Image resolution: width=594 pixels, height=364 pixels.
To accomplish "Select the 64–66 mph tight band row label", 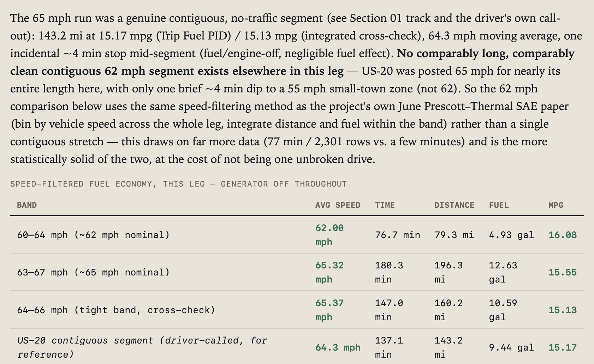I will [x=116, y=310].
